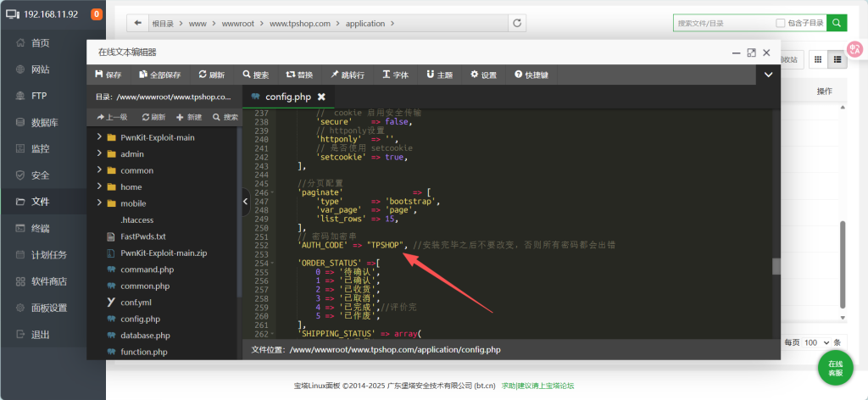The height and width of the screenshot is (400, 868).
Task: Toggle 包含子目录 checkbox
Action: click(780, 23)
